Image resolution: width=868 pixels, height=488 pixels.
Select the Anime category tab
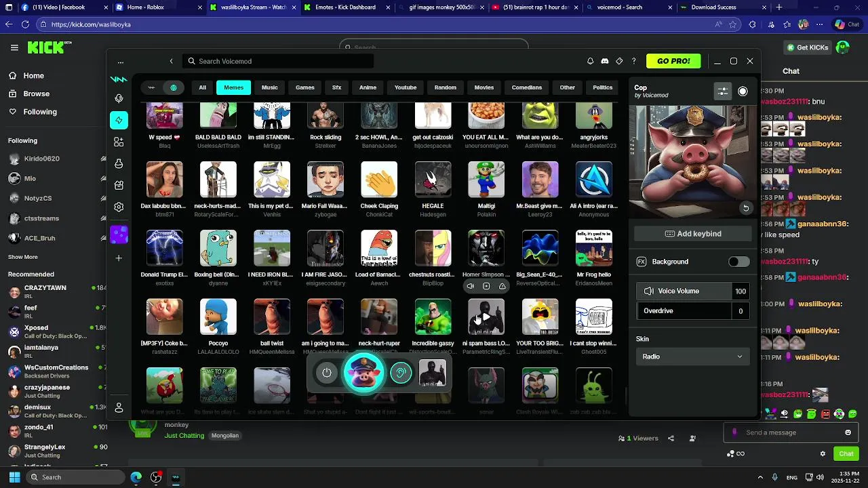point(368,87)
